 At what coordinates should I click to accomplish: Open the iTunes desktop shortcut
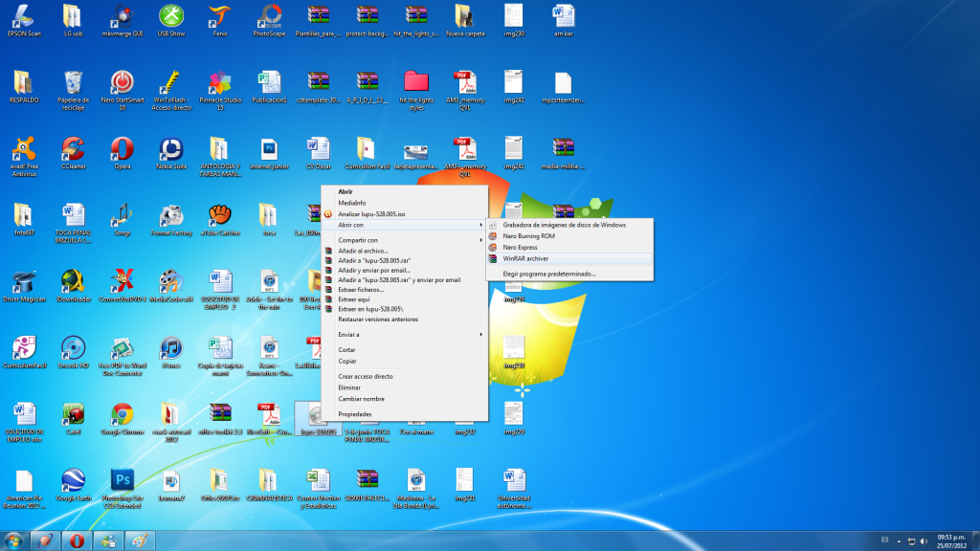coord(171,352)
